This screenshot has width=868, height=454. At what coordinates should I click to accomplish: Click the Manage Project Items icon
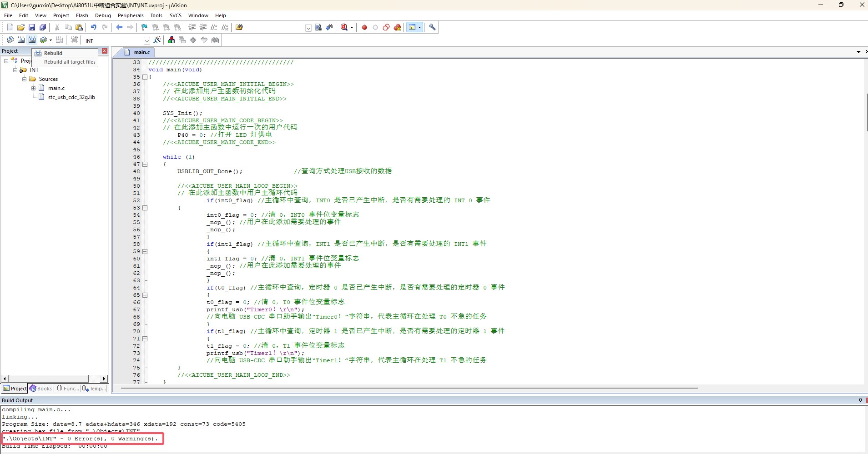[x=172, y=40]
